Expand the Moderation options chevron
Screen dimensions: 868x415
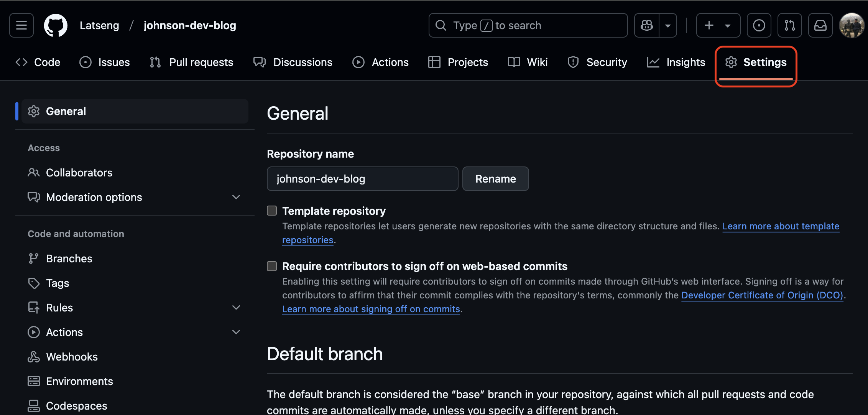pyautogui.click(x=236, y=197)
